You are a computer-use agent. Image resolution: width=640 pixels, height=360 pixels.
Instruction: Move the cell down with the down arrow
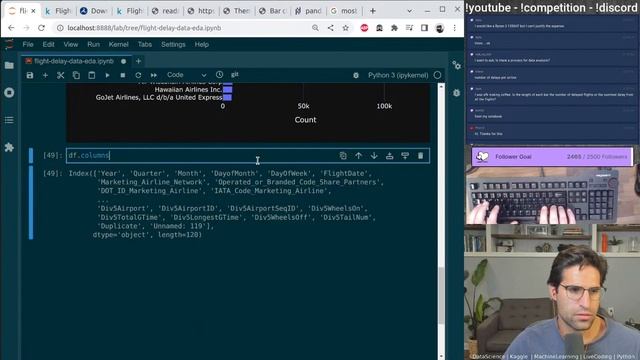[374, 156]
